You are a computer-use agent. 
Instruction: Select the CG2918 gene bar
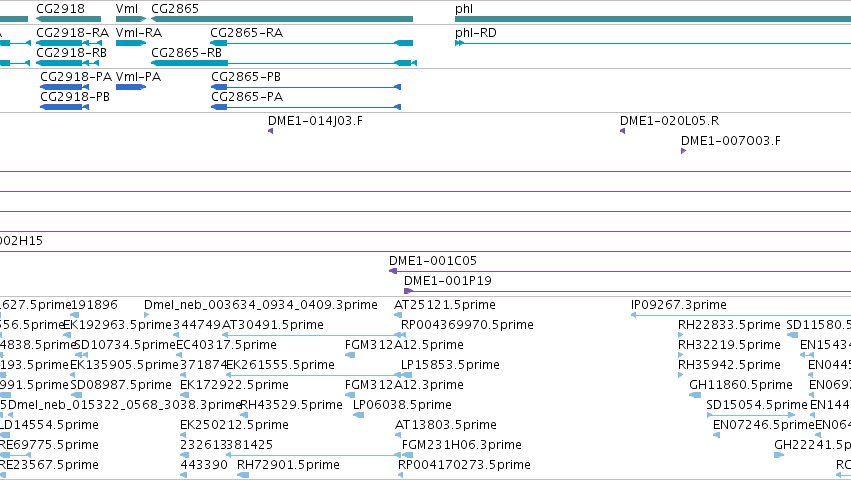tap(68, 19)
